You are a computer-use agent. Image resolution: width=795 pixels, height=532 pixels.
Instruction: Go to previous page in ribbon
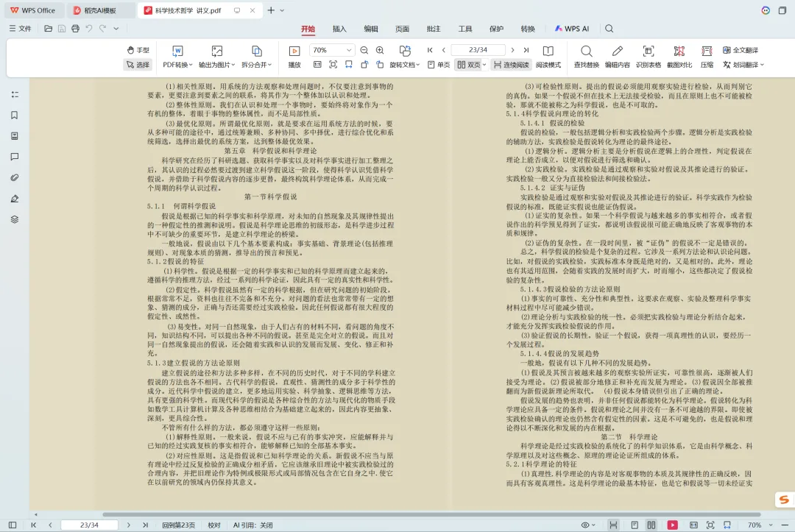(x=444, y=49)
